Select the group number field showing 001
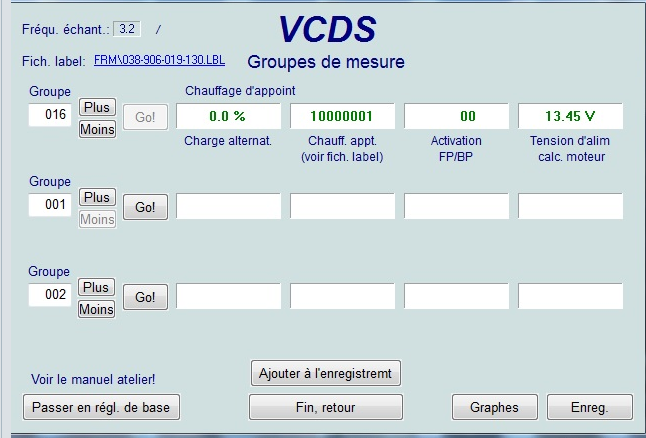The image size is (646, 438). (50, 205)
